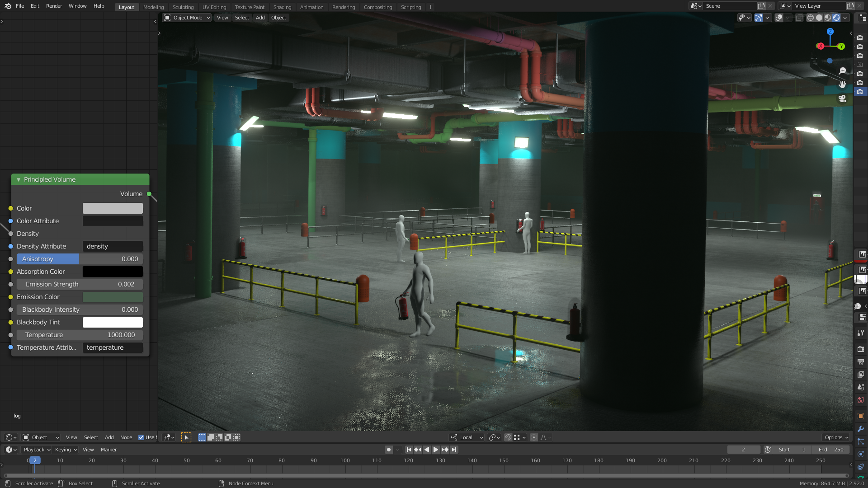Click the Density Attribute text field
Viewport: 868px width, 488px height.
click(x=113, y=246)
